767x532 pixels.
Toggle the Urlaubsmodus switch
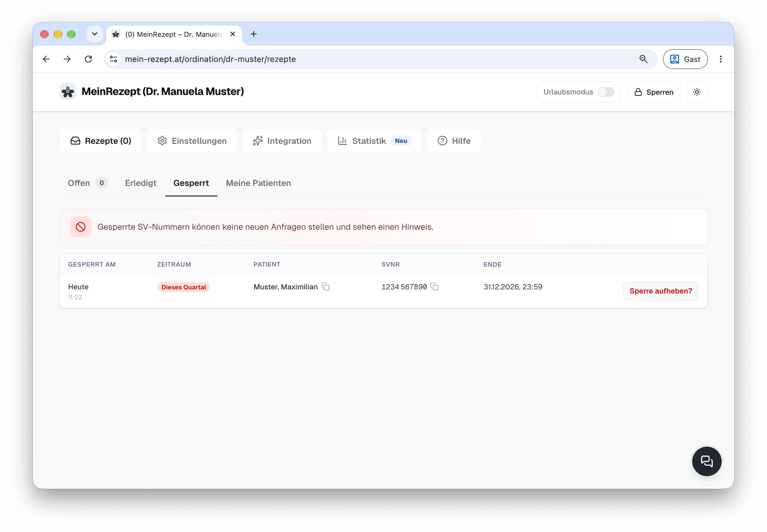click(605, 92)
